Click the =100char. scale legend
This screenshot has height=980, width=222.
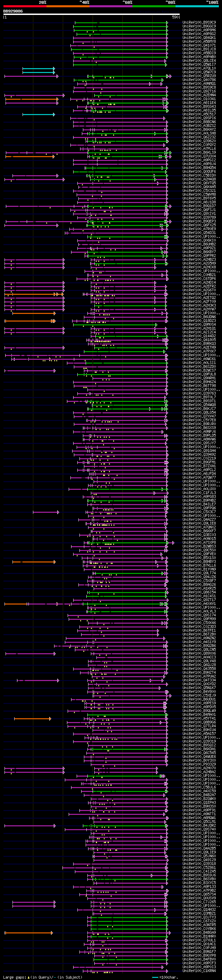[x=164, y=977]
